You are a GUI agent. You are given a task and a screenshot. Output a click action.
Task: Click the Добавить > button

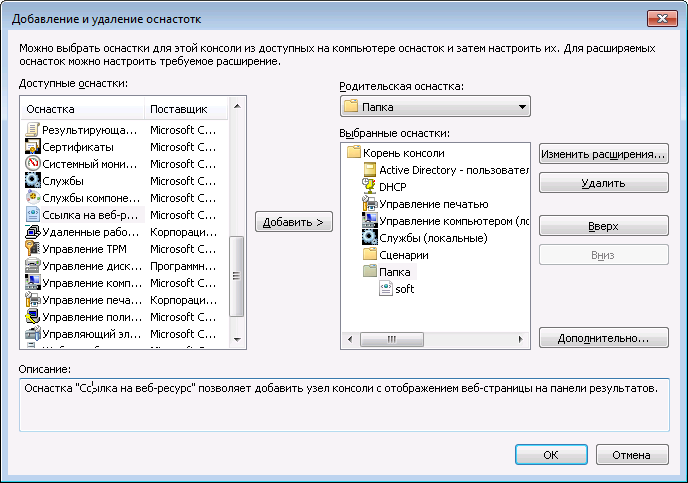[x=294, y=222]
